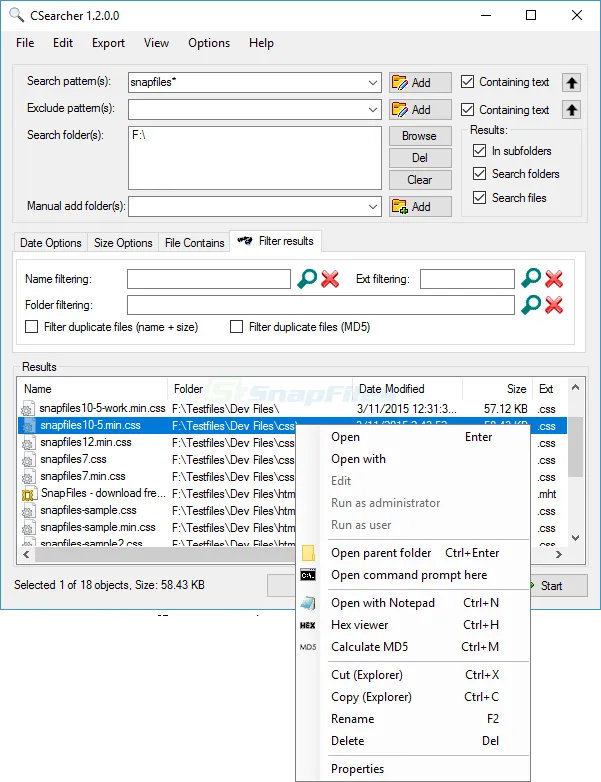Click file icon of snapfiles-sample.css

point(28,511)
